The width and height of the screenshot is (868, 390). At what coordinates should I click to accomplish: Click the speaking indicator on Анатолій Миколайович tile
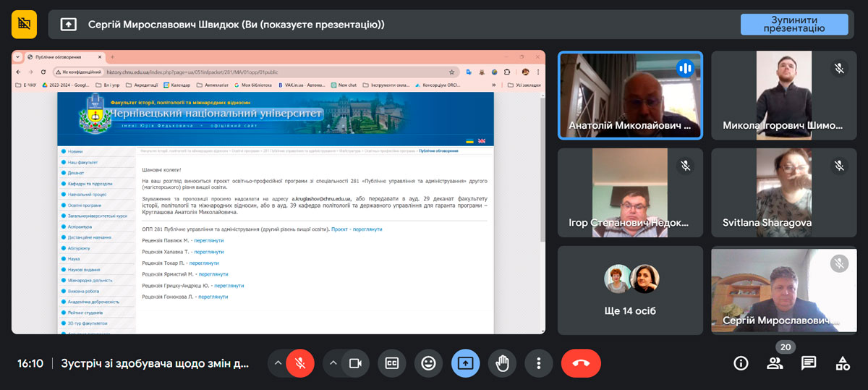click(685, 68)
